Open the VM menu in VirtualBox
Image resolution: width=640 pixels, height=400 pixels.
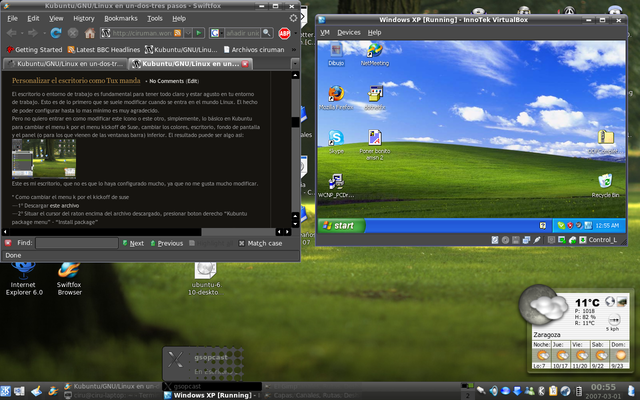pyautogui.click(x=325, y=33)
